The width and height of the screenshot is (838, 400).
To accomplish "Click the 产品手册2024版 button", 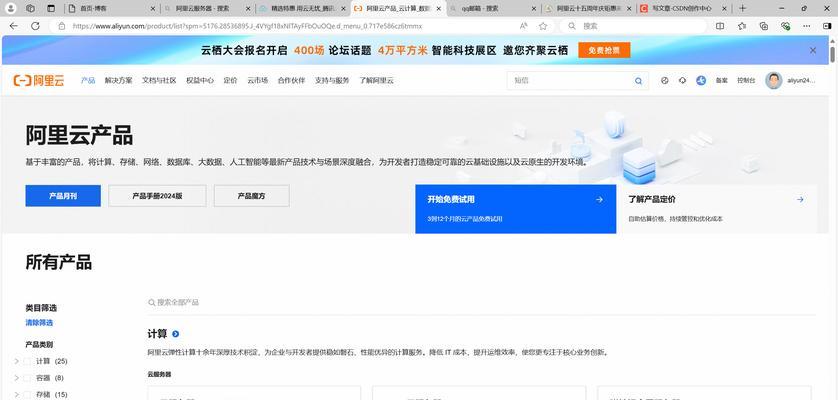I will point(157,196).
